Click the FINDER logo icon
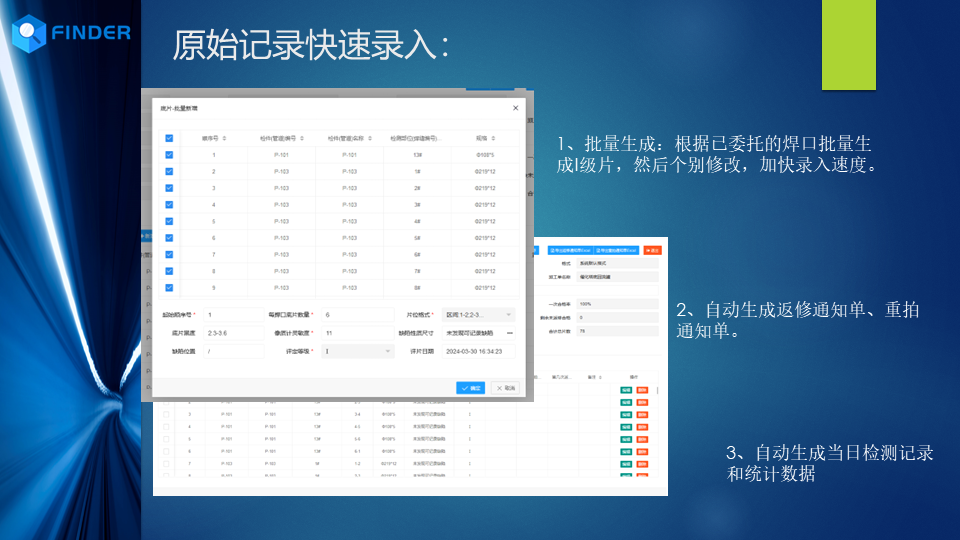Screen dimensions: 960x540 29,33
